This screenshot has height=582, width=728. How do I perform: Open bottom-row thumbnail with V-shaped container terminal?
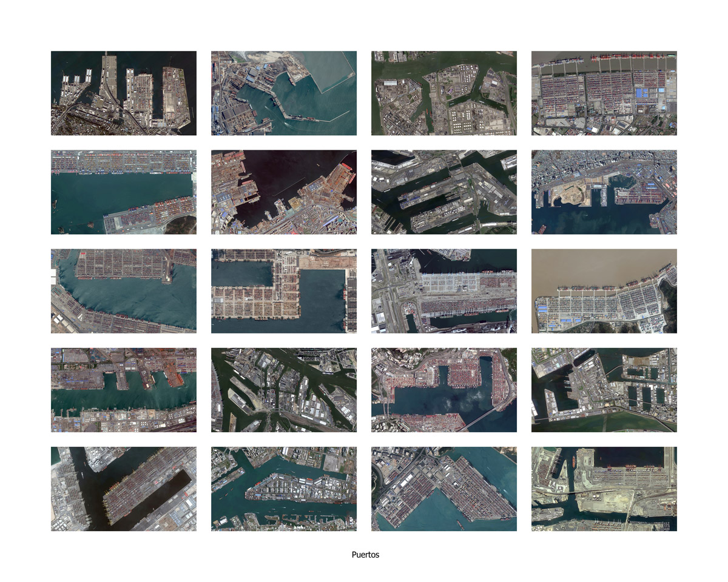click(x=443, y=489)
